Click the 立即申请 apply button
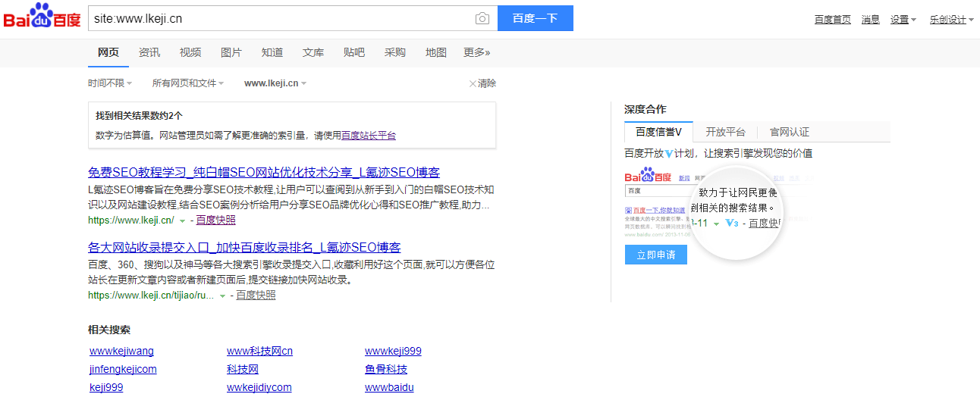 pos(655,255)
